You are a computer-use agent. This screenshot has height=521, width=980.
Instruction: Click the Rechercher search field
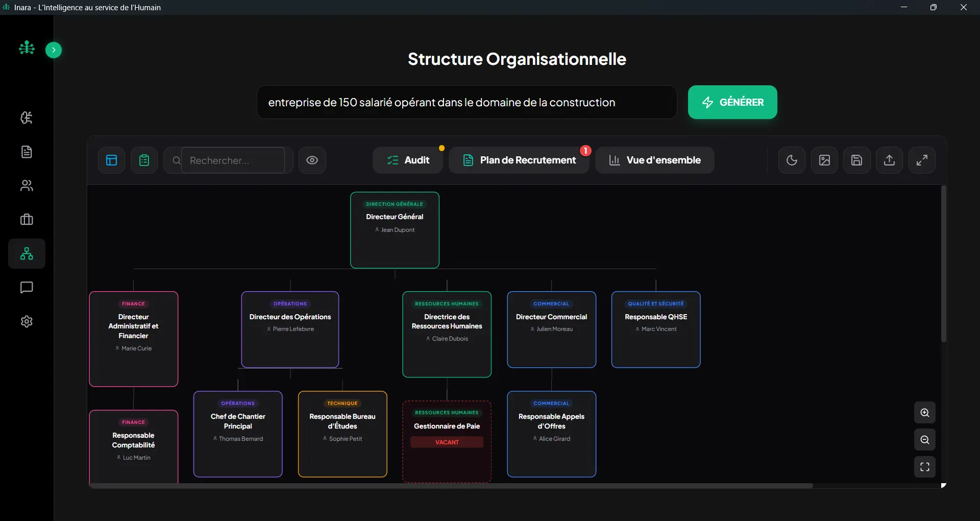point(233,160)
